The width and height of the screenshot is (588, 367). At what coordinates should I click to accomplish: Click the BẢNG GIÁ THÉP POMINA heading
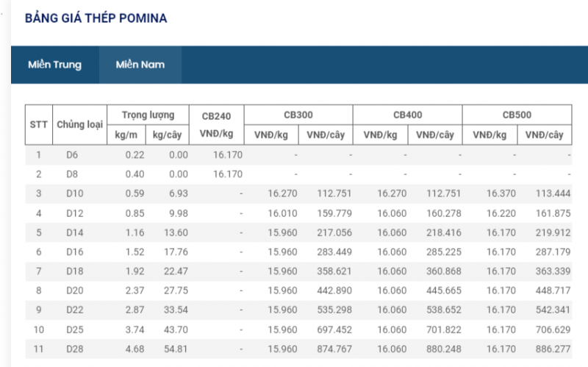[x=96, y=18]
